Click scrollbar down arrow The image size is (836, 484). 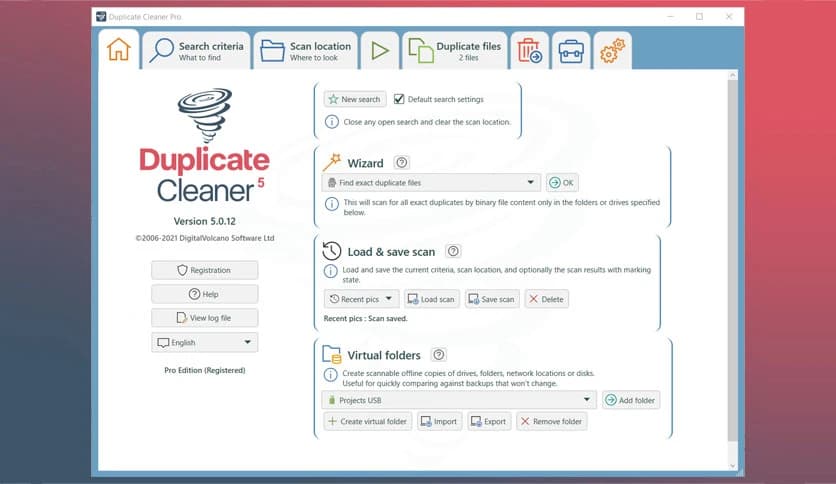click(x=733, y=465)
